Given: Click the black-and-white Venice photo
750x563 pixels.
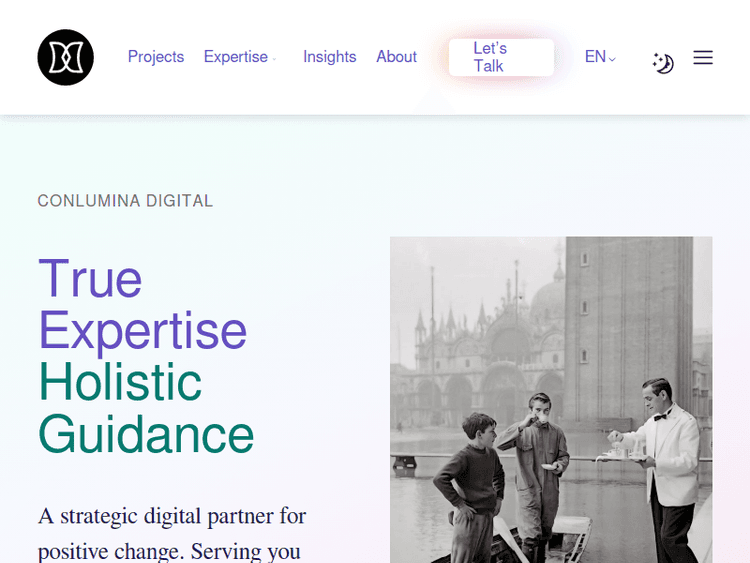Looking at the screenshot, I should click(550, 400).
